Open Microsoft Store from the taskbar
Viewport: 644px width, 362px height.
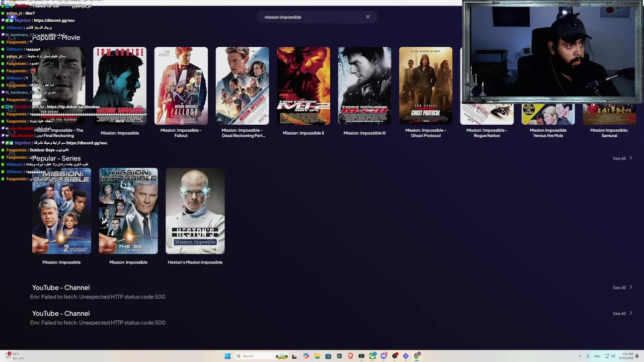pyautogui.click(x=328, y=356)
